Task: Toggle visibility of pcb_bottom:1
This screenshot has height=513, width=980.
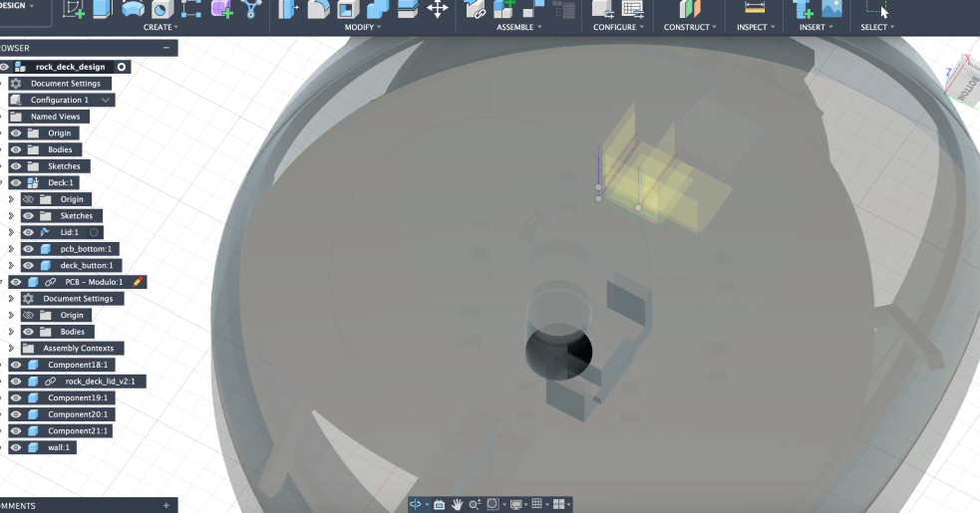Action: [28, 249]
